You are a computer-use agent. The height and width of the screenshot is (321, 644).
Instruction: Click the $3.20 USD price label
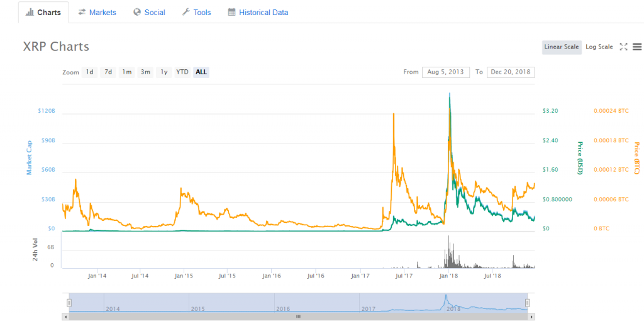click(550, 111)
